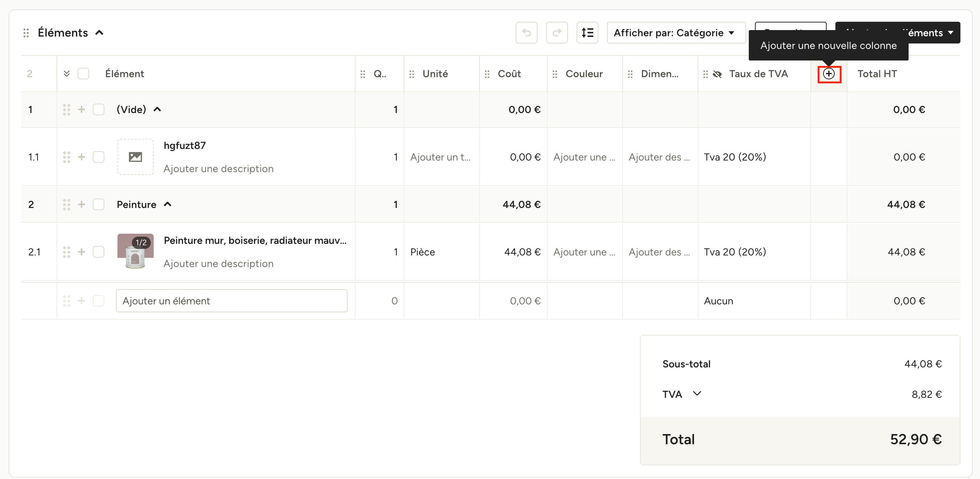
Task: Click the drag handle on hgfuzt87 row
Action: (67, 157)
